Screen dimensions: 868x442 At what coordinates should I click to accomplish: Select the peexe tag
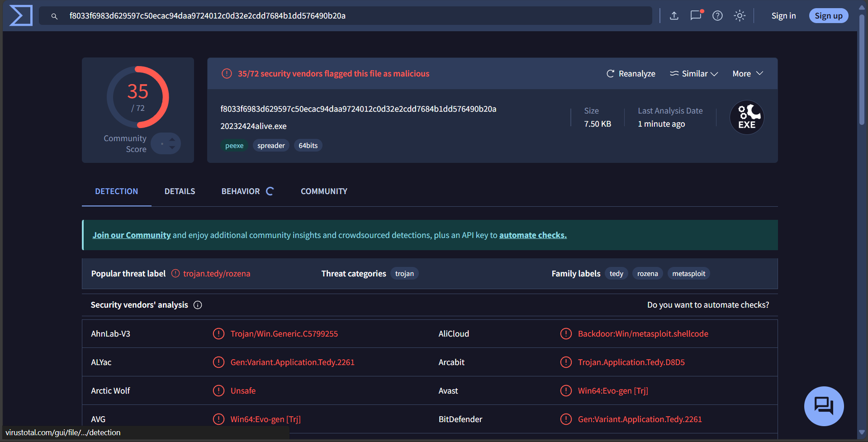click(234, 146)
